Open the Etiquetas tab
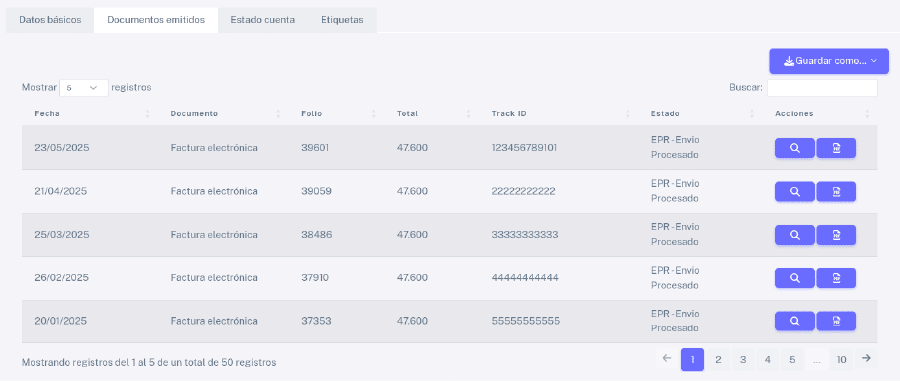 click(342, 20)
